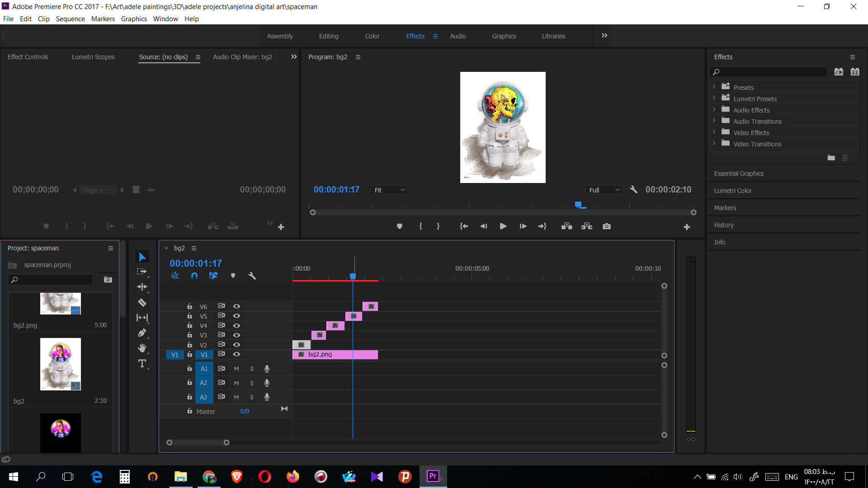Open the Sequence menu
868x488 pixels.
pos(70,19)
